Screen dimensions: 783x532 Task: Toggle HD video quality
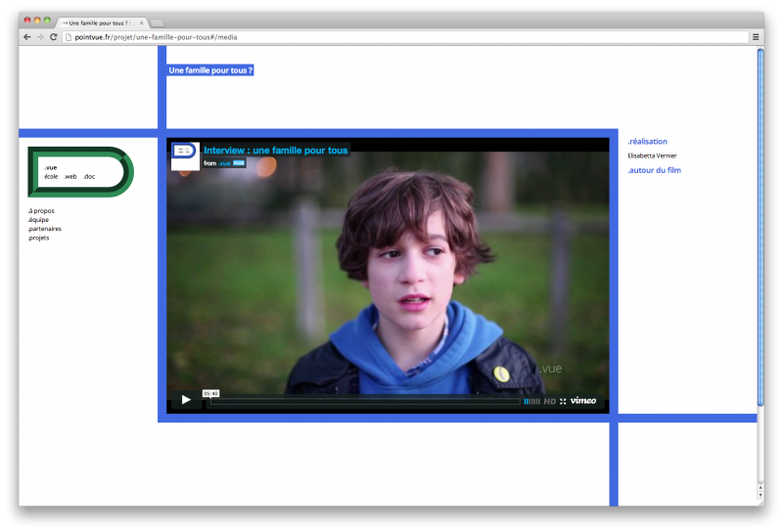pyautogui.click(x=550, y=401)
